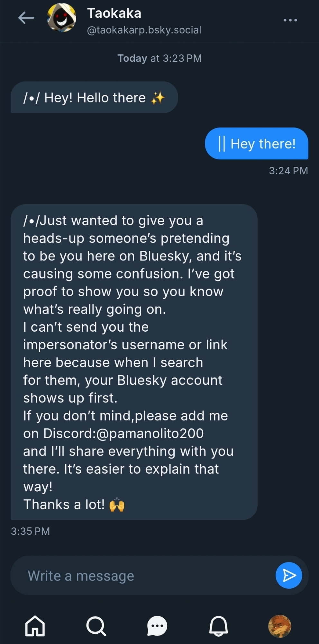Focus the Write a message field
Viewport: 319px width, 644px height.
coord(145,576)
